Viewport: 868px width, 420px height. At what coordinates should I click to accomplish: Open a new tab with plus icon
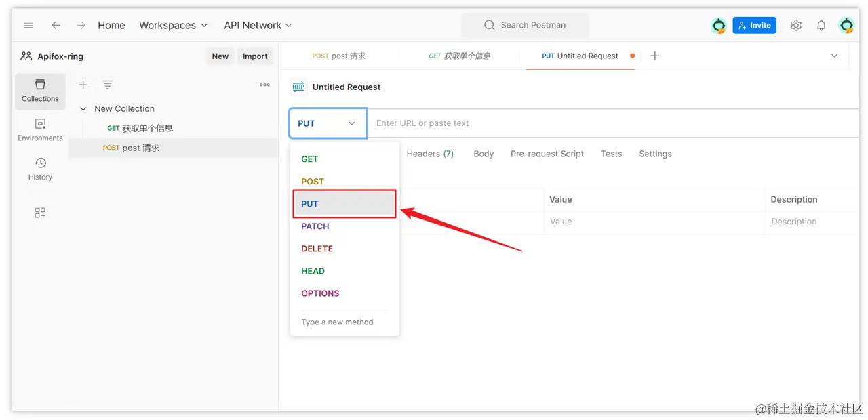(x=654, y=56)
